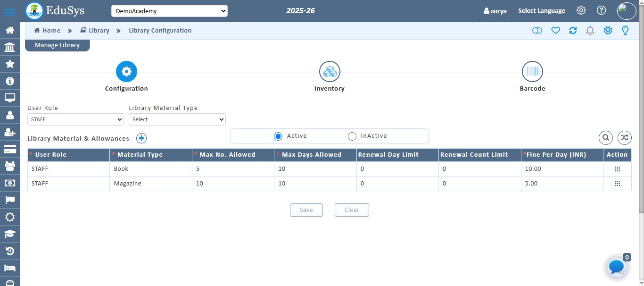Toggle the theme switch icon near breadcrumb
Image resolution: width=644 pixels, height=286 pixels.
[537, 30]
